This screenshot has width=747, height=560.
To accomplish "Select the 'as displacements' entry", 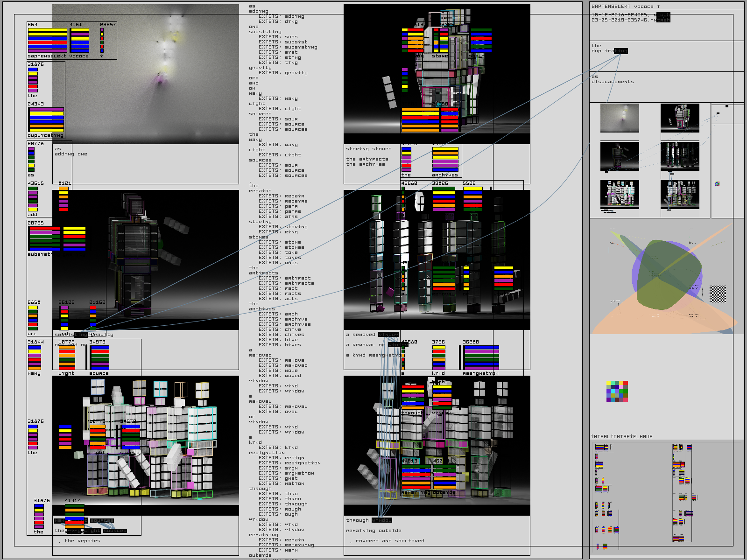I will pyautogui.click(x=613, y=82).
